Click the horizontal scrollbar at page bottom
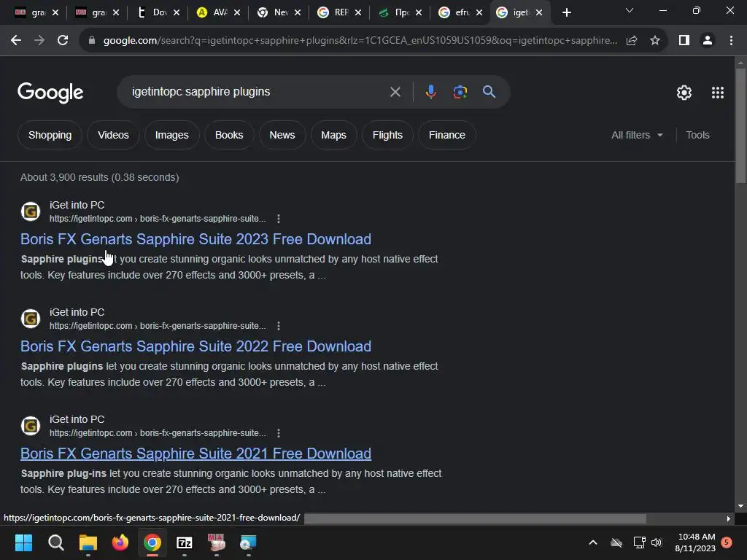Screen dimensions: 747x560 point(475,518)
